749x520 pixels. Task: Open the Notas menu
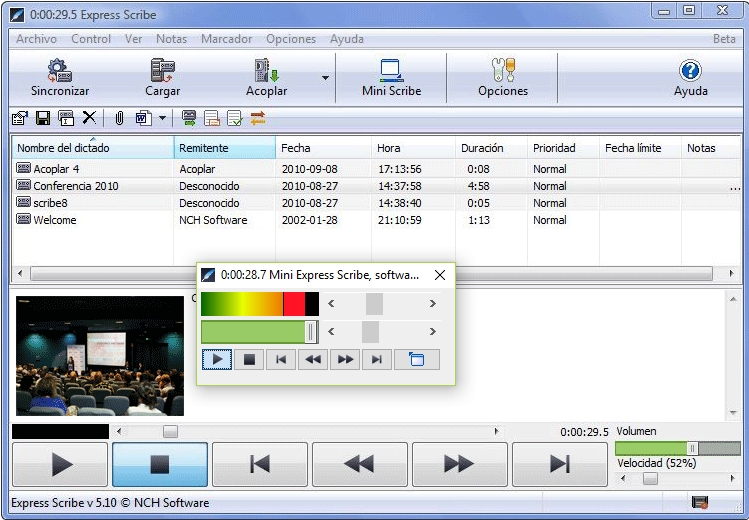point(171,39)
